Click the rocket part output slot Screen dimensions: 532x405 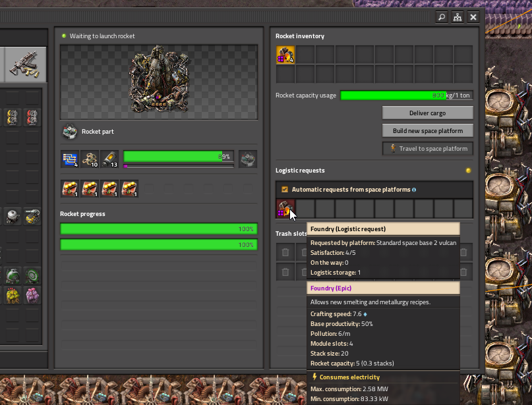coord(248,159)
